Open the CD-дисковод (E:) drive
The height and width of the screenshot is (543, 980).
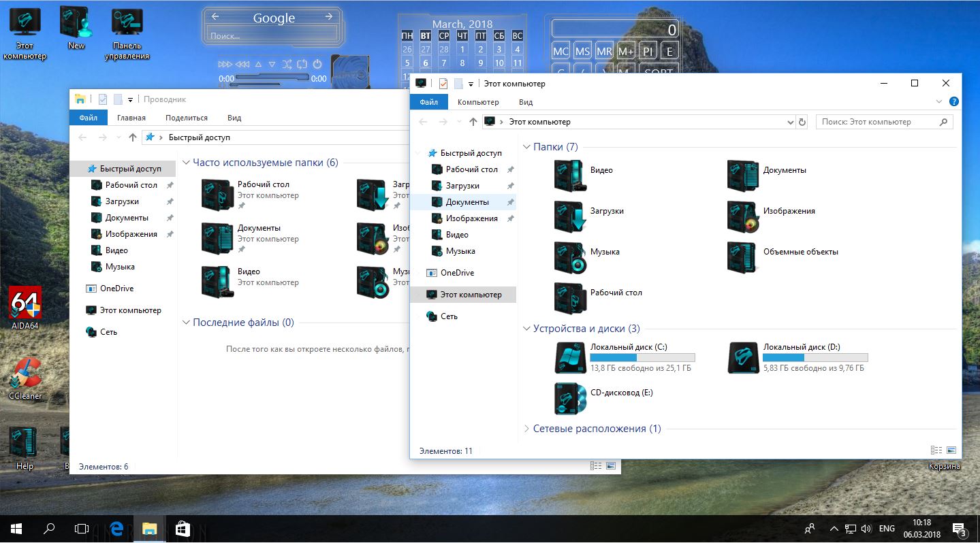click(570, 398)
